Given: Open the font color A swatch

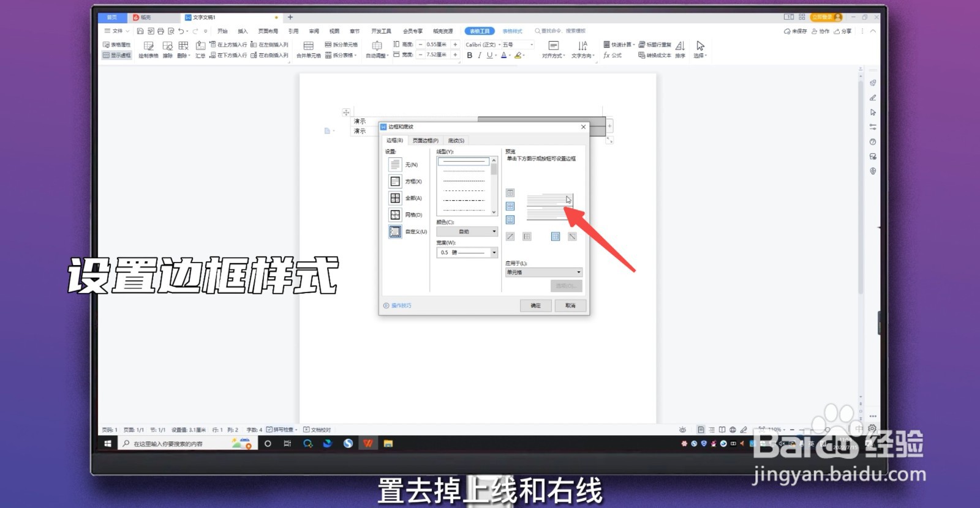Looking at the screenshot, I should 505,55.
